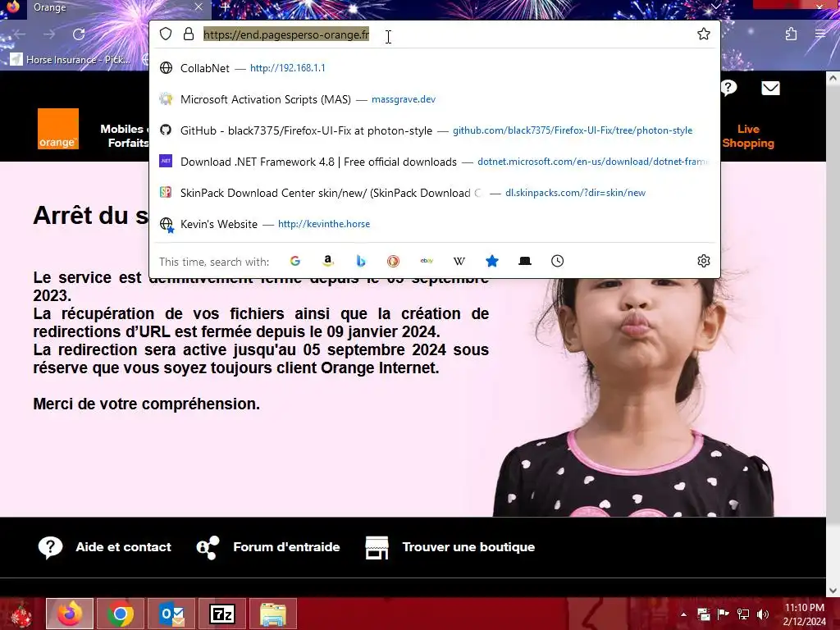
Task: Click the volume speaker tray icon
Action: pyautogui.click(x=762, y=614)
